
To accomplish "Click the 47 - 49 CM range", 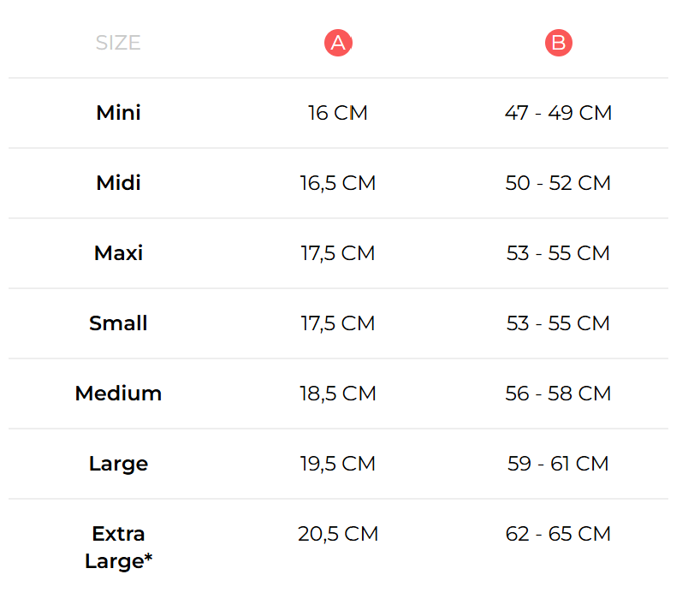I will 558,113.
